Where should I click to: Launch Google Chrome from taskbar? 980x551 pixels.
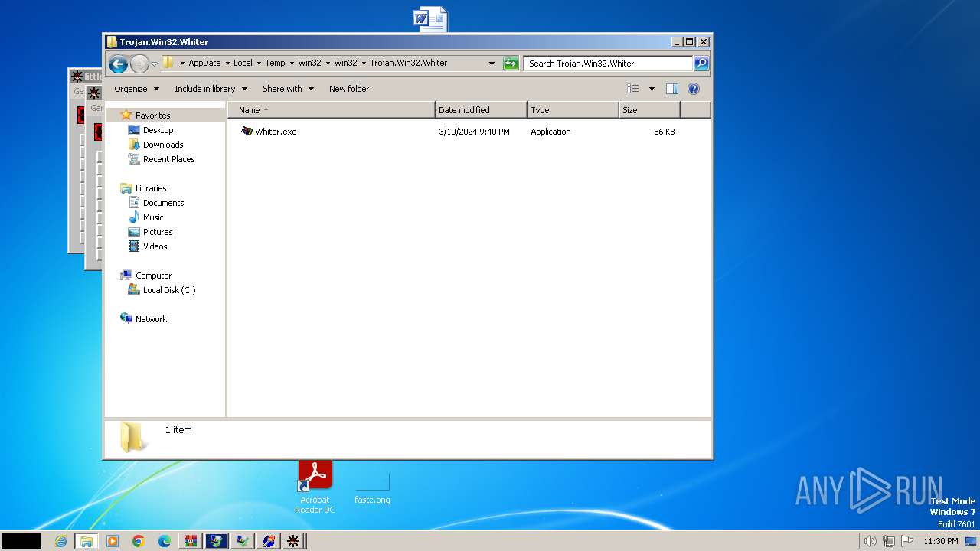[139, 541]
